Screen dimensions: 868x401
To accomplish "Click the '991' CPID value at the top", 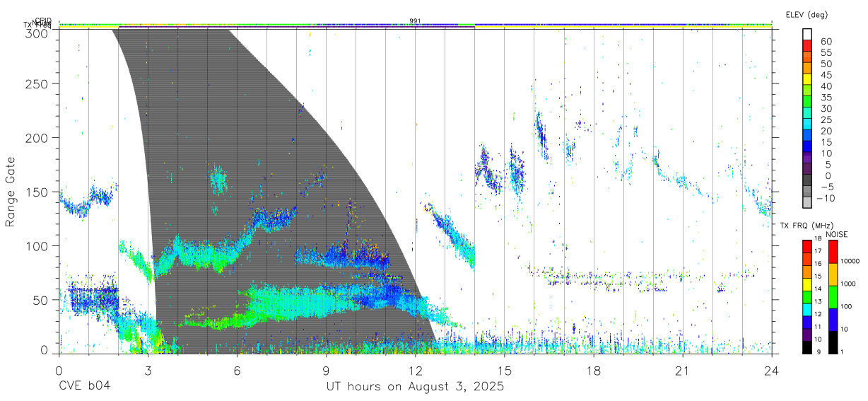I will click(x=415, y=21).
